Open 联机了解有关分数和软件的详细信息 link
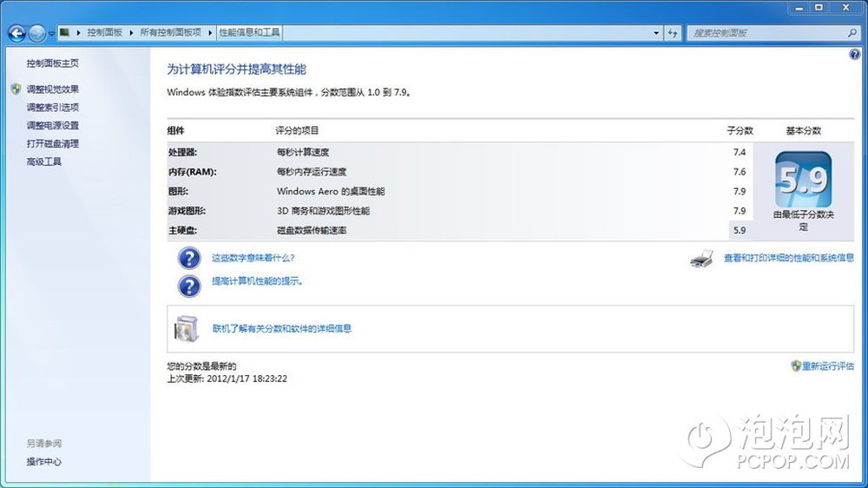Image resolution: width=868 pixels, height=488 pixels. (x=282, y=328)
